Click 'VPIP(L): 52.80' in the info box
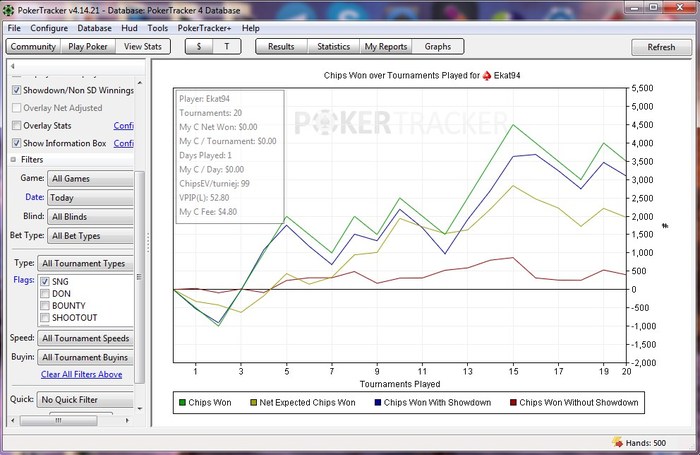This screenshot has width=700, height=455. coord(204,198)
